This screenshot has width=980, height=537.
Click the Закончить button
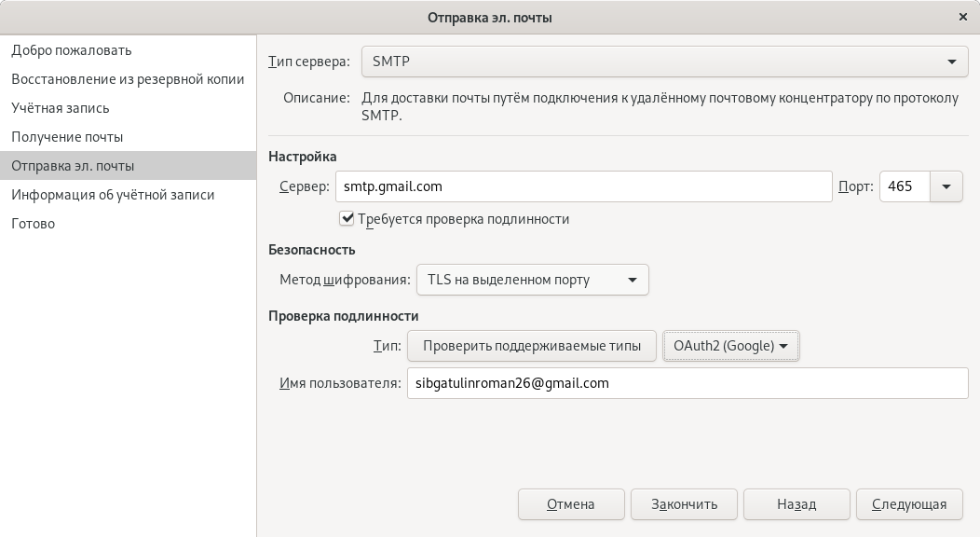click(x=684, y=504)
